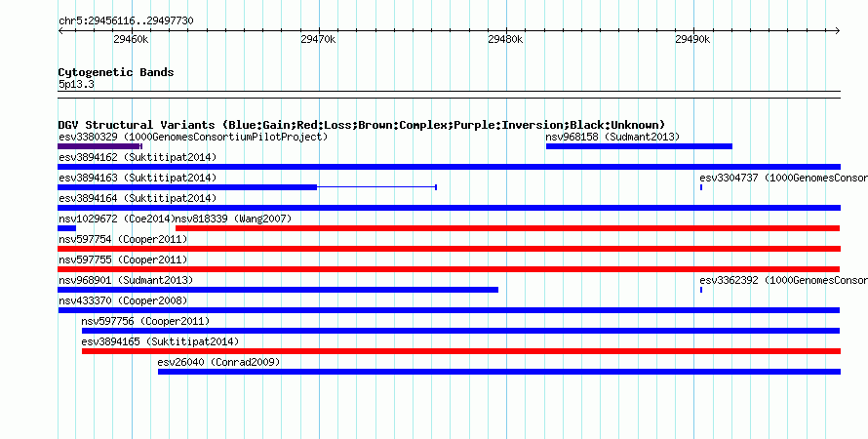868x439 pixels.
Task: Select the short blue nsv1029672 bar
Action: pyautogui.click(x=66, y=228)
